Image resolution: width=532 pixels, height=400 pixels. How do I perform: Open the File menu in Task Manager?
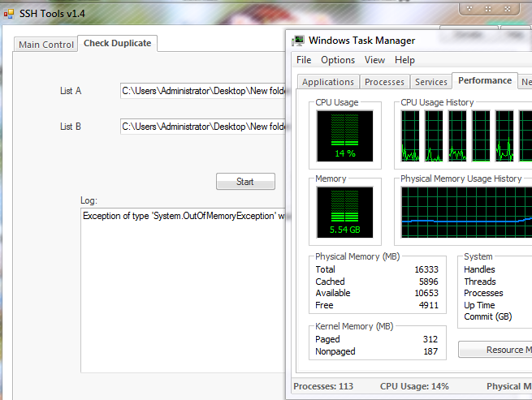point(304,60)
